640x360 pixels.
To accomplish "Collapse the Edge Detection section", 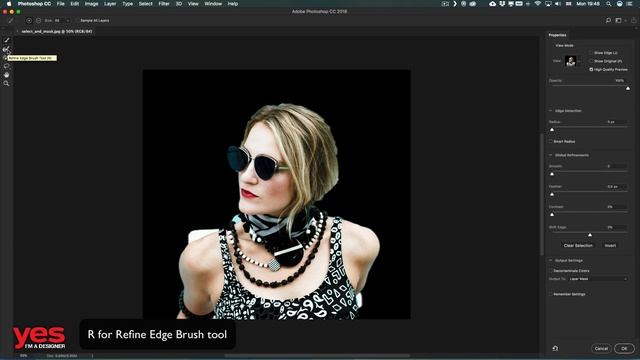I will 551,111.
